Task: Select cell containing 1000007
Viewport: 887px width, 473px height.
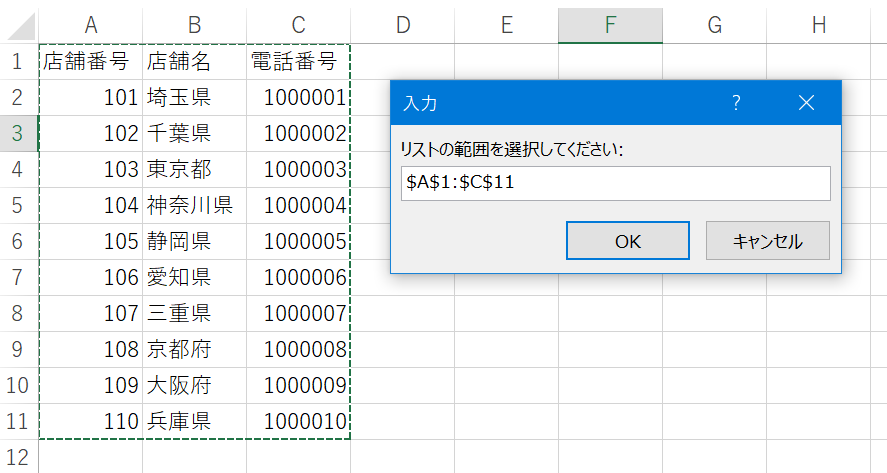Action: [299, 313]
